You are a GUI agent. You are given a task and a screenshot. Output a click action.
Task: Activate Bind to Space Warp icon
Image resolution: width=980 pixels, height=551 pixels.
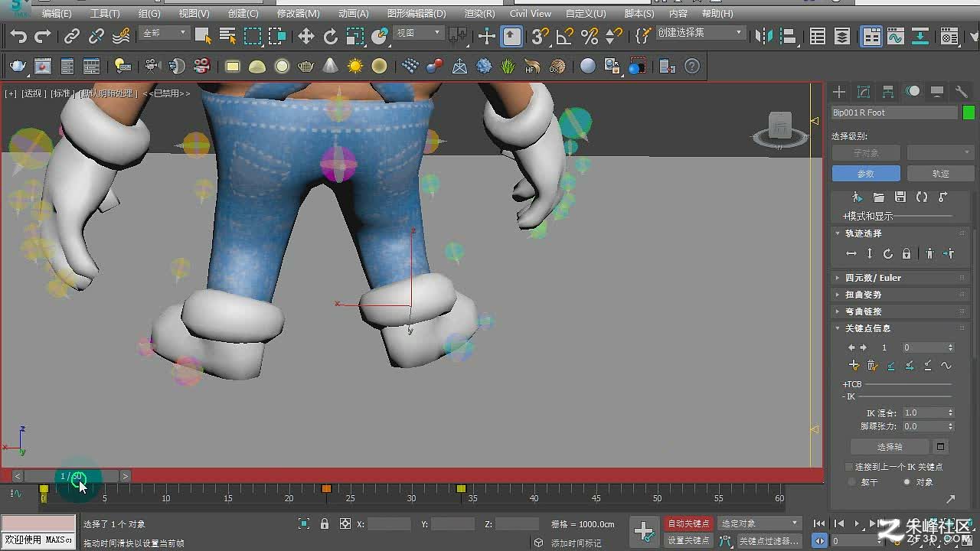(x=121, y=36)
